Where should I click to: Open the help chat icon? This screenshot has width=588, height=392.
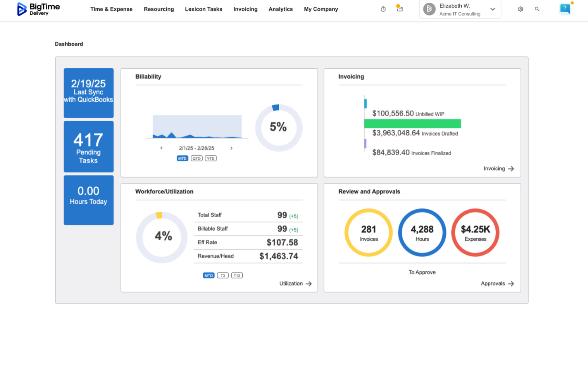coord(565,9)
